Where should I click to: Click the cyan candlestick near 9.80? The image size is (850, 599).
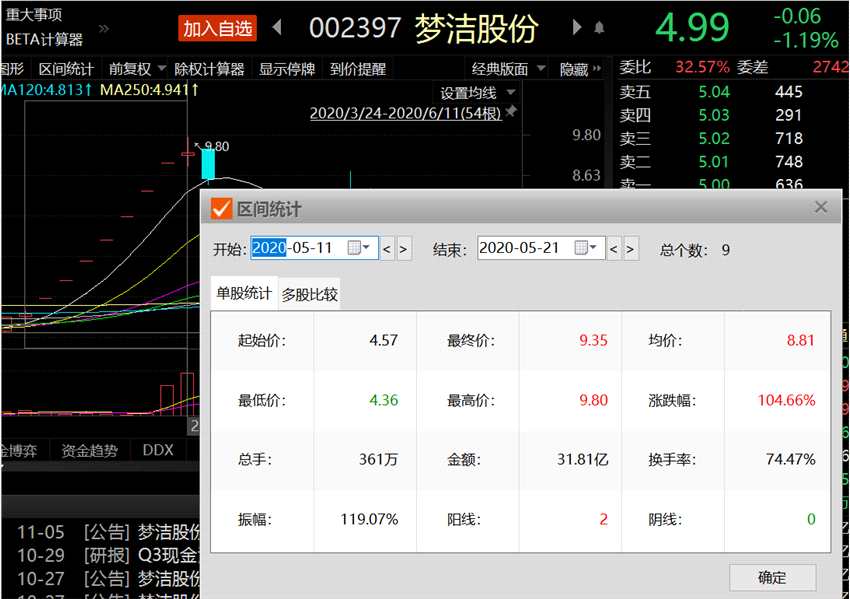(x=208, y=164)
